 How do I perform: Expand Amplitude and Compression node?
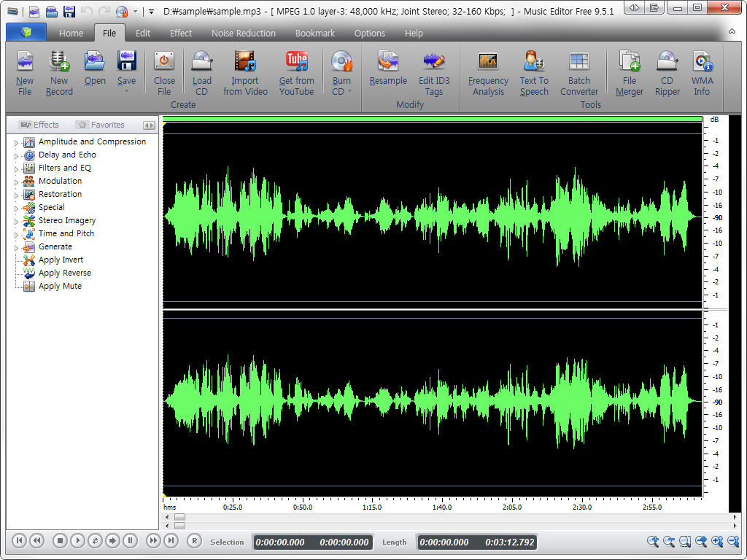pyautogui.click(x=16, y=143)
